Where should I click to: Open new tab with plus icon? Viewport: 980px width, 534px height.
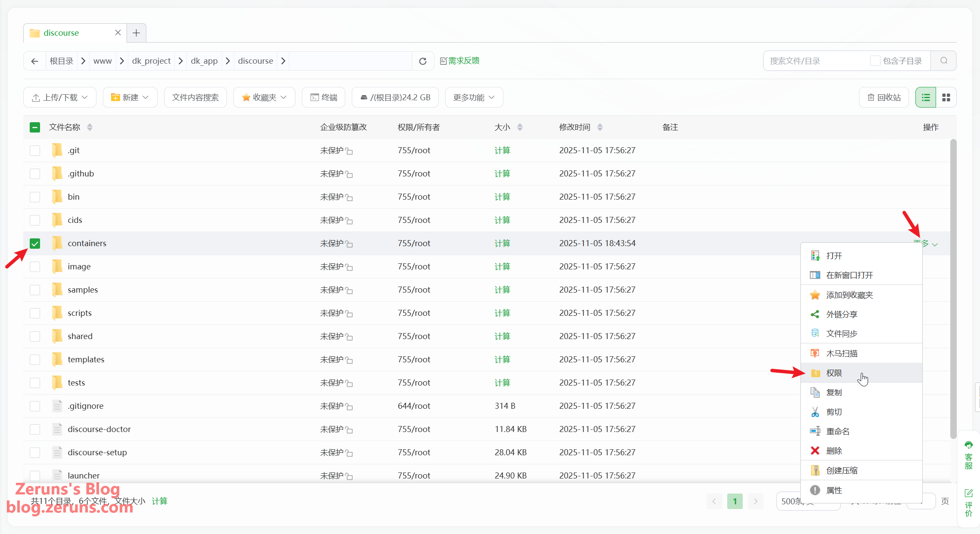coord(136,33)
